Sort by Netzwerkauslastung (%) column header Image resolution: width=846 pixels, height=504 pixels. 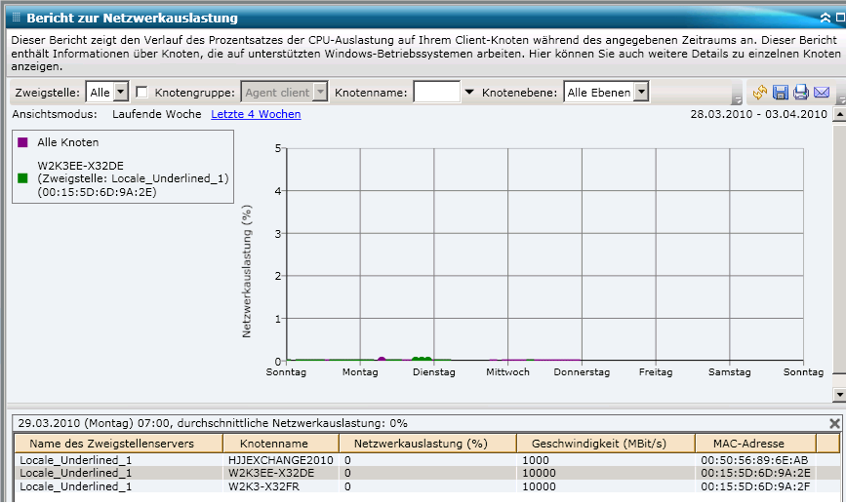427,444
